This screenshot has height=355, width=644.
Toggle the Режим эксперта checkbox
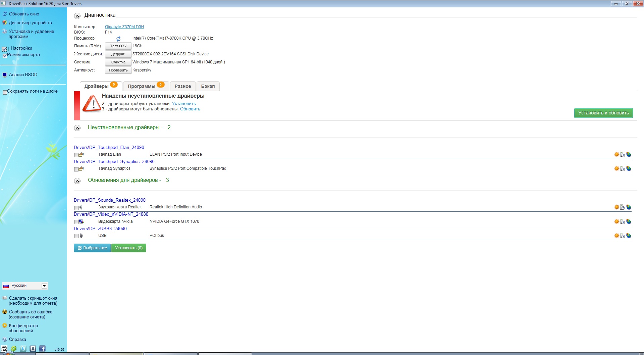pos(5,56)
